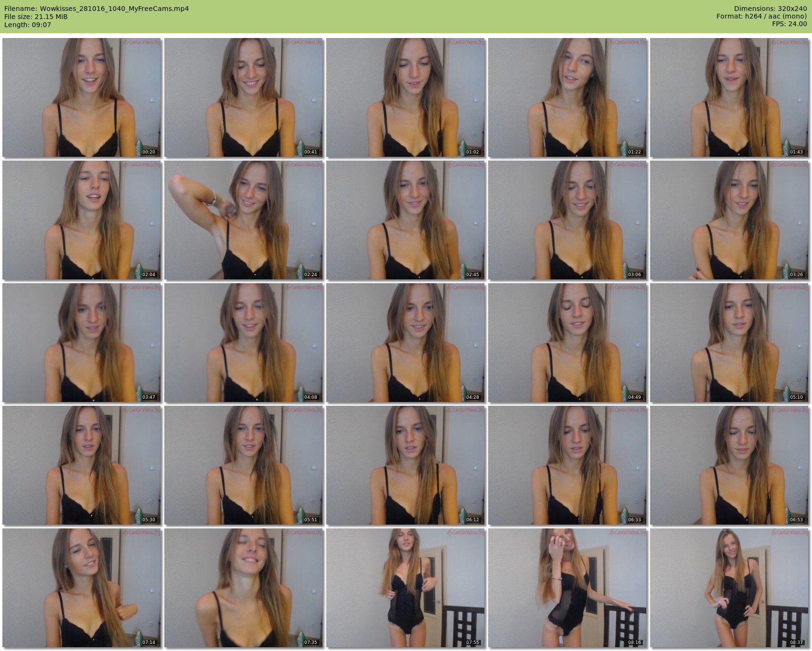The image size is (812, 651).
Task: Pick the thumbnail marked 01:22
Action: 567,97
